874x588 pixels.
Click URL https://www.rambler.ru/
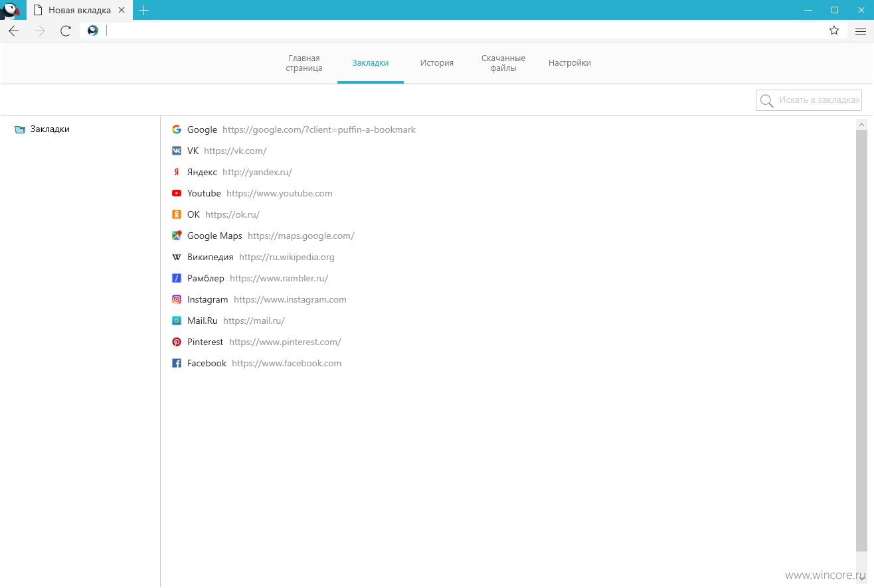pos(279,278)
